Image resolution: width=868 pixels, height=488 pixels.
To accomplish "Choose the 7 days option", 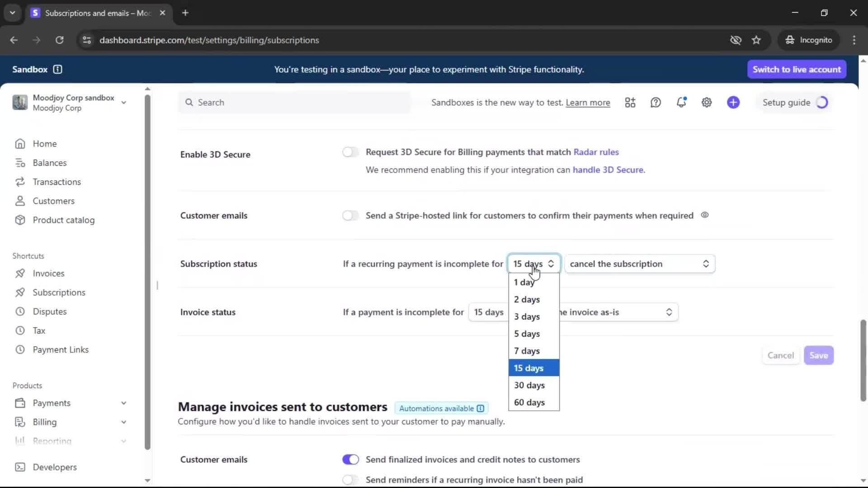I will [527, 351].
